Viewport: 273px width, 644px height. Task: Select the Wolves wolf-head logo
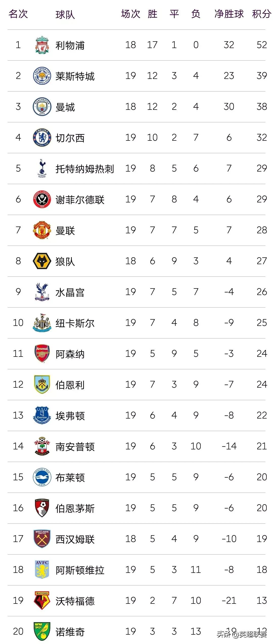click(x=42, y=261)
